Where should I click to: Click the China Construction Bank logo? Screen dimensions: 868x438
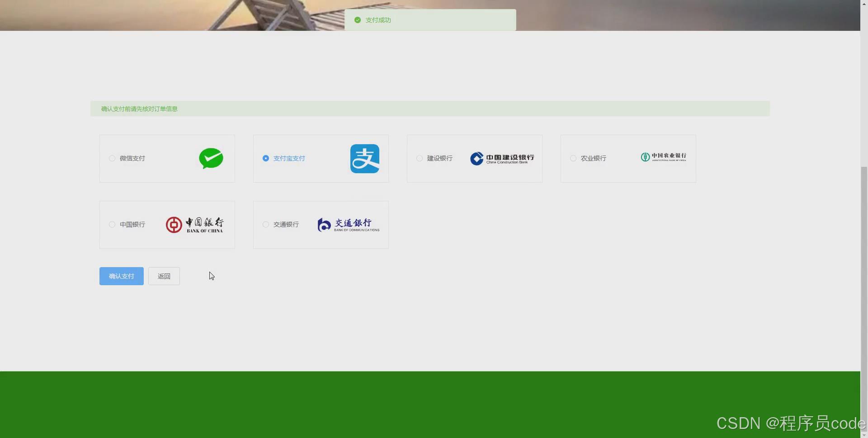point(502,158)
